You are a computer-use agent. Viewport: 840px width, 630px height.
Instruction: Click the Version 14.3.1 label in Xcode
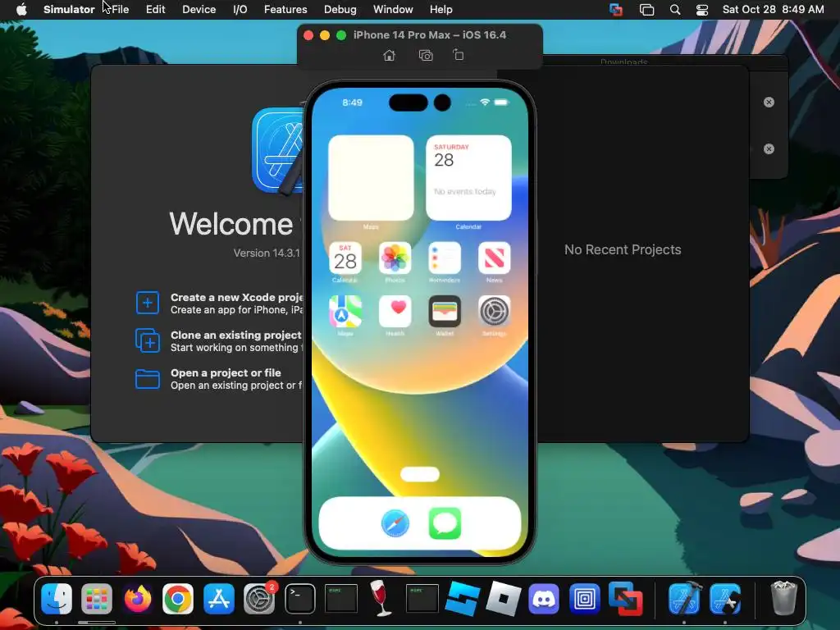pos(267,253)
